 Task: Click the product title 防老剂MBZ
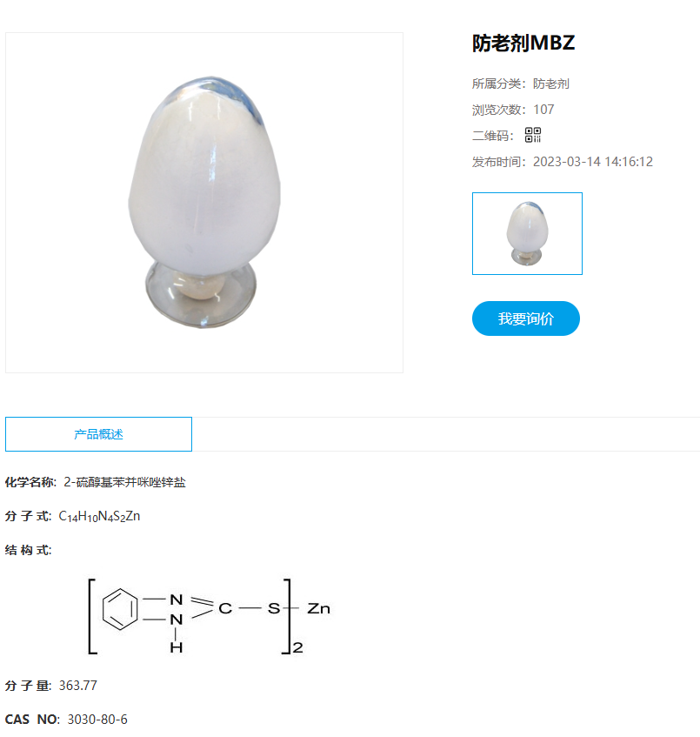pos(523,44)
